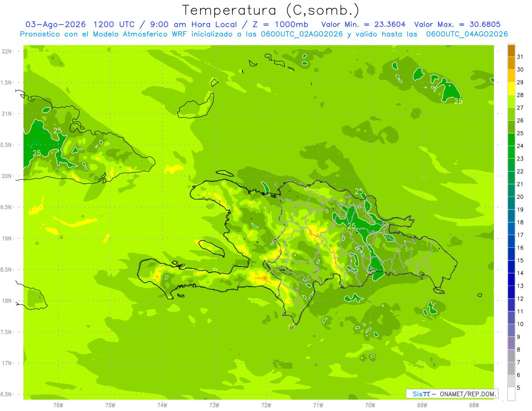Viewport: 532px width, 411px height.
Task: Click the "74W" longitude axis label
Action: 162,405
